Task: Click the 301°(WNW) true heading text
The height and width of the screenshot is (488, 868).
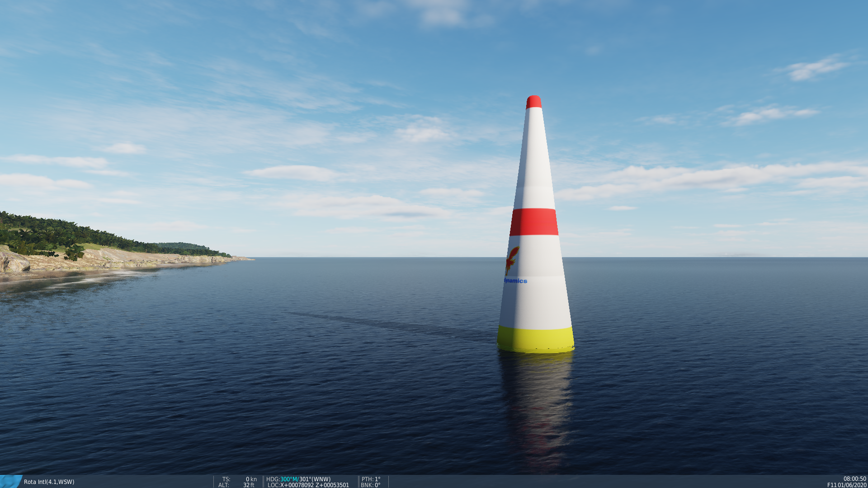Action: coord(315,479)
